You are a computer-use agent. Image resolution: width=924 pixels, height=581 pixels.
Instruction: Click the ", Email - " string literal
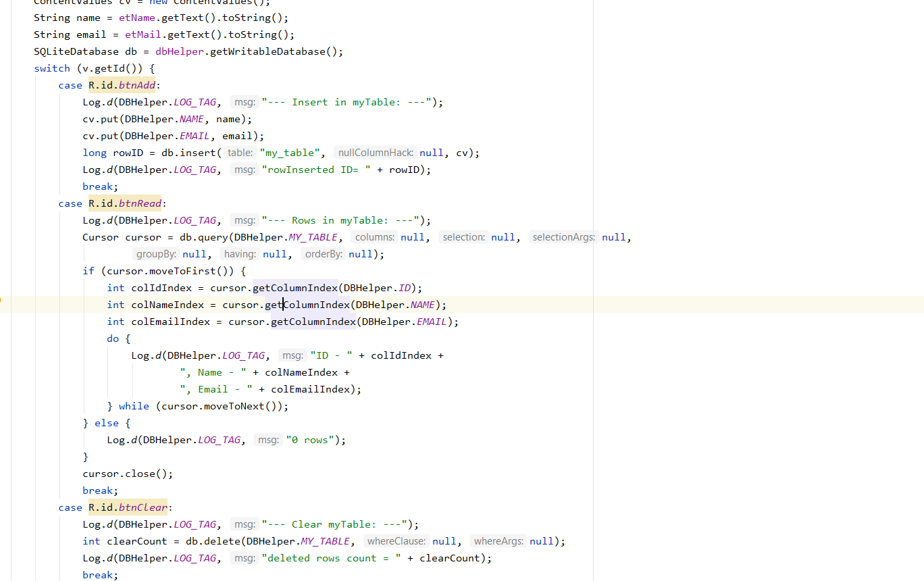pos(216,389)
